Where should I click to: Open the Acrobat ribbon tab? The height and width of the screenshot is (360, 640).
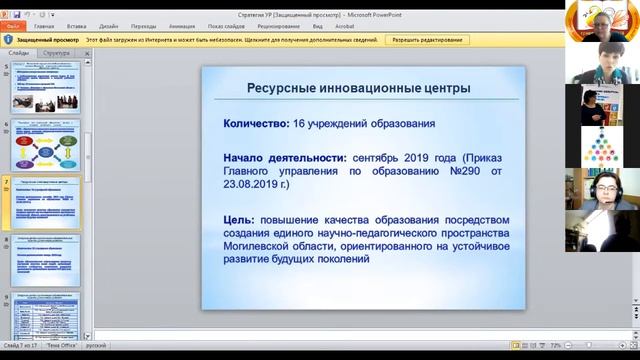(x=344, y=26)
